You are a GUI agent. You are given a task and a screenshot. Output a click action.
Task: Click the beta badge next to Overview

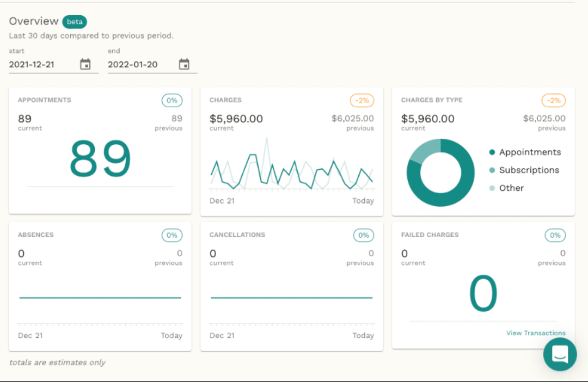click(74, 22)
